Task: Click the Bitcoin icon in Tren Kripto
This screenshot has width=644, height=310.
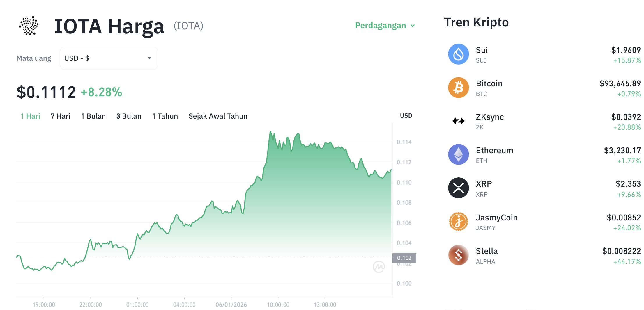Action: [458, 88]
